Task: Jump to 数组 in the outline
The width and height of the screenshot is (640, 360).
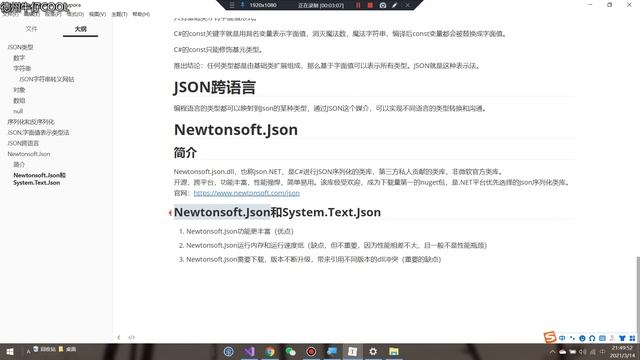Action: click(x=19, y=100)
